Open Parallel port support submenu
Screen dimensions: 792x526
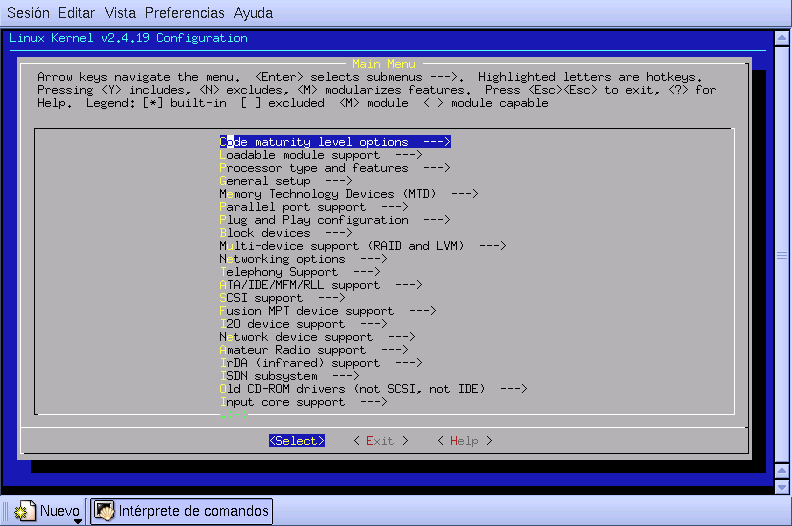coord(314,207)
